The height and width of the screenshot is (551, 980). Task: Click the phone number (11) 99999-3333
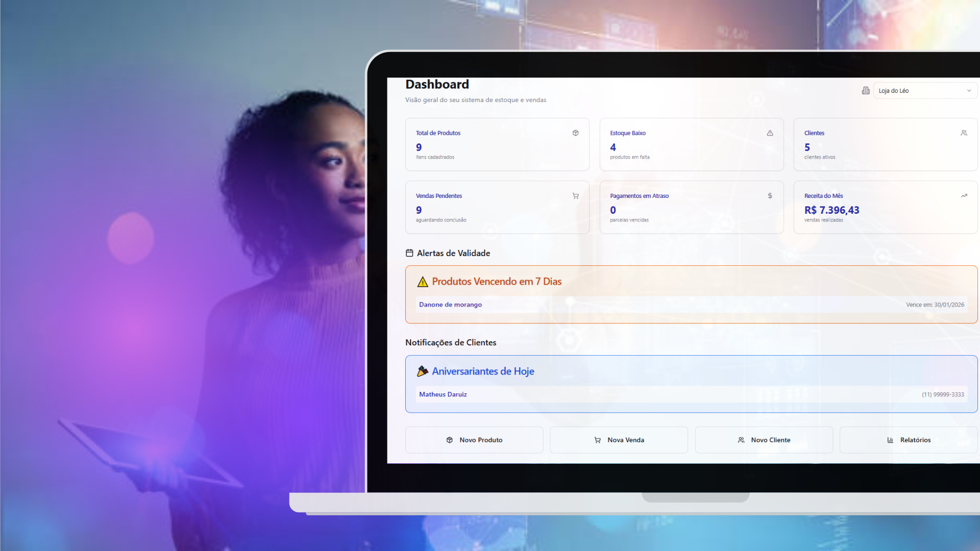click(x=943, y=394)
